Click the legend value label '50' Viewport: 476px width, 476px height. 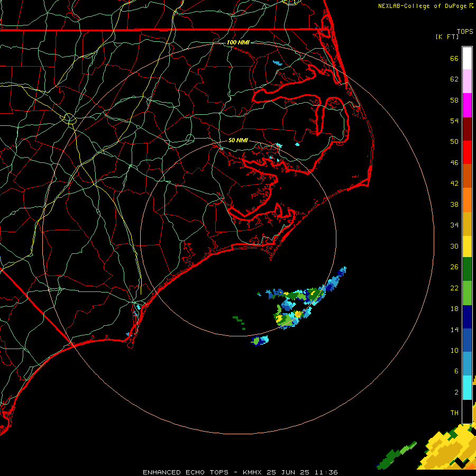pos(454,141)
